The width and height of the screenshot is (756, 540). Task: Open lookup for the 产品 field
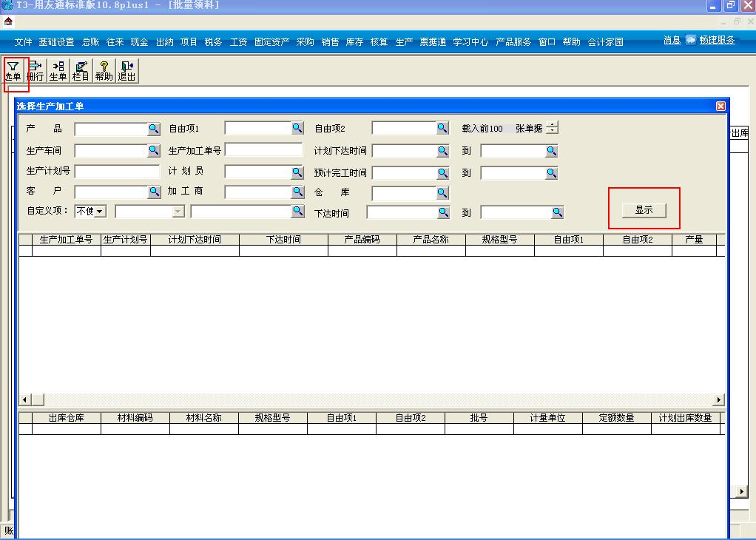154,129
